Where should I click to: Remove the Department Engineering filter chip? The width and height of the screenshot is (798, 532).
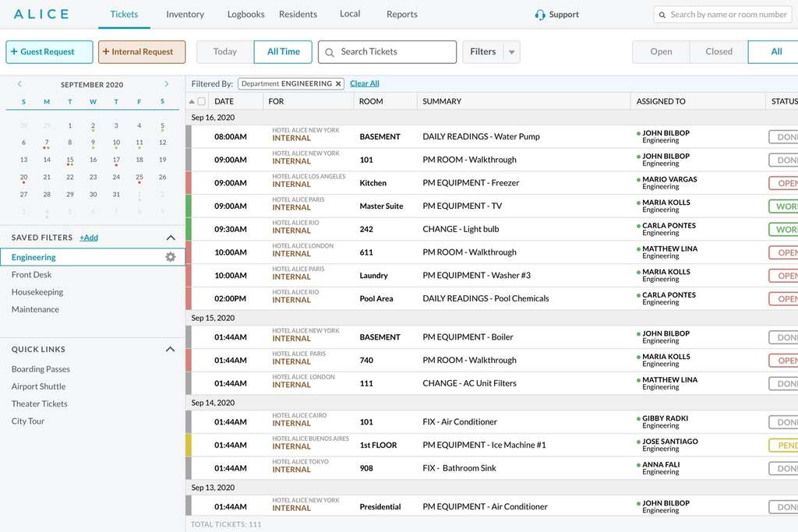coord(338,84)
